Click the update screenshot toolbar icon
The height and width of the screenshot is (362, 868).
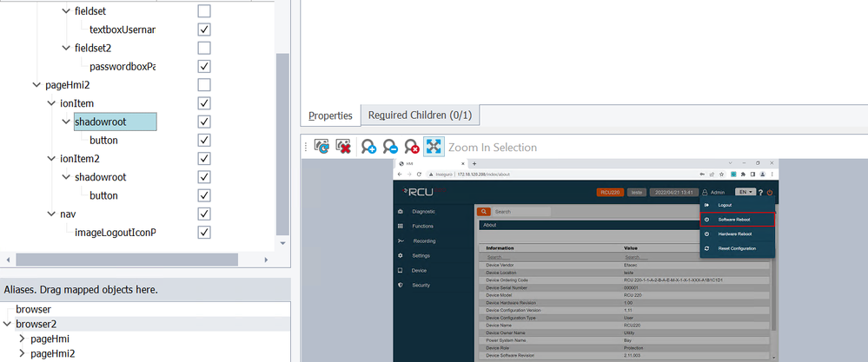[321, 147]
